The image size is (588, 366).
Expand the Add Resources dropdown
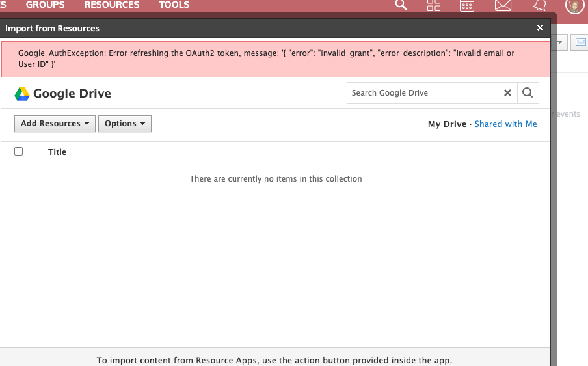pyautogui.click(x=55, y=124)
